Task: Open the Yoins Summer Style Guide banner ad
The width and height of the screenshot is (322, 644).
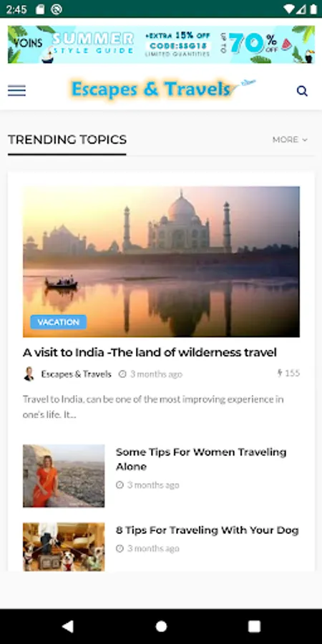Action: point(162,44)
